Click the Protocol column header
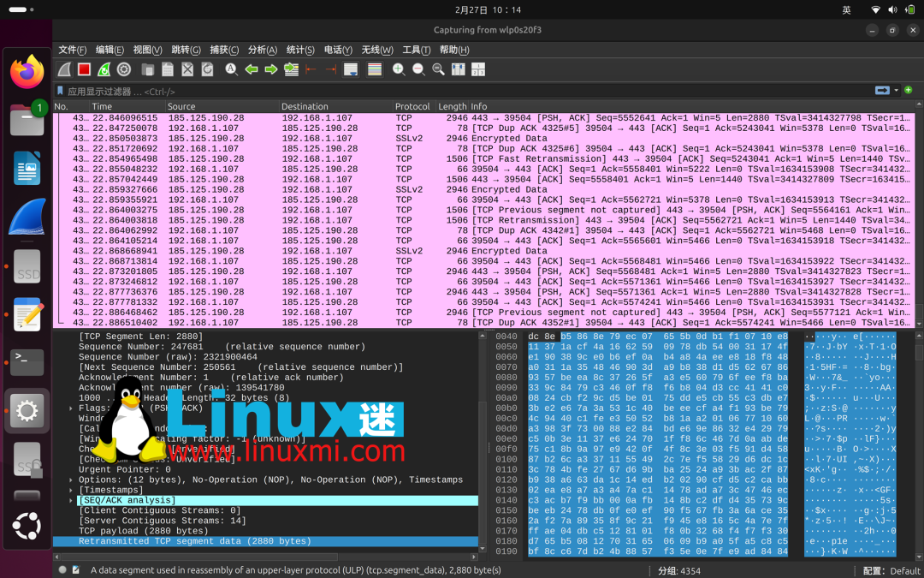924x578 pixels. (x=412, y=107)
